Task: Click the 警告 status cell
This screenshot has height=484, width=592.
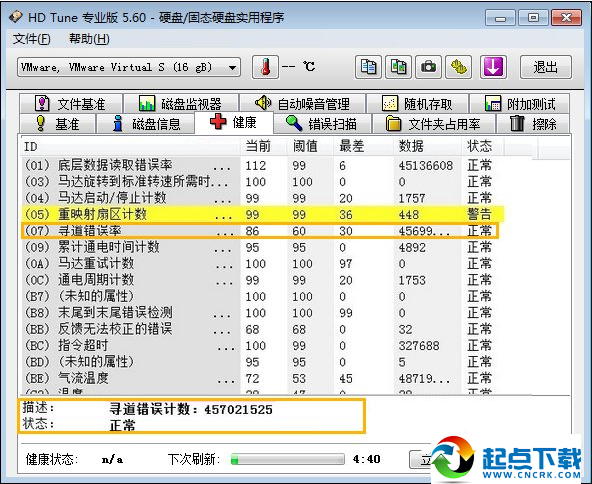Action: [479, 214]
